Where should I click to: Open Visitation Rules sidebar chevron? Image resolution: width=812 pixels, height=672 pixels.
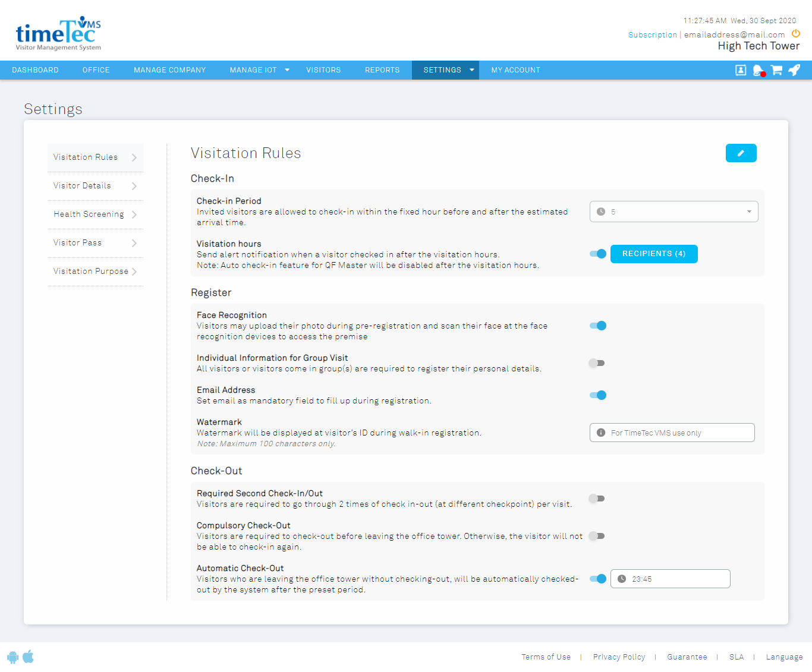[x=134, y=157]
